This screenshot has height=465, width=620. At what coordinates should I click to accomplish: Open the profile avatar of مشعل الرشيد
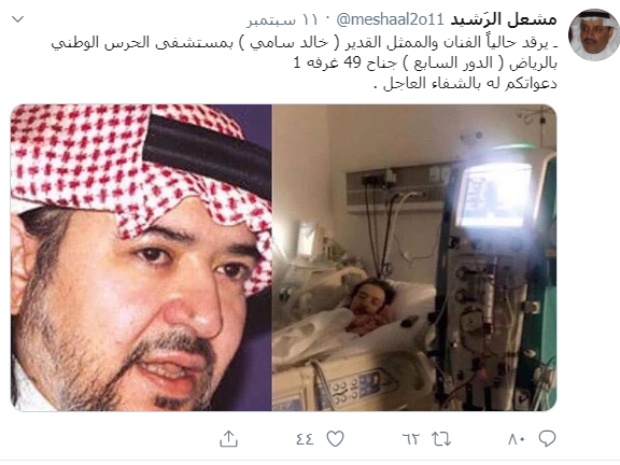point(594,35)
